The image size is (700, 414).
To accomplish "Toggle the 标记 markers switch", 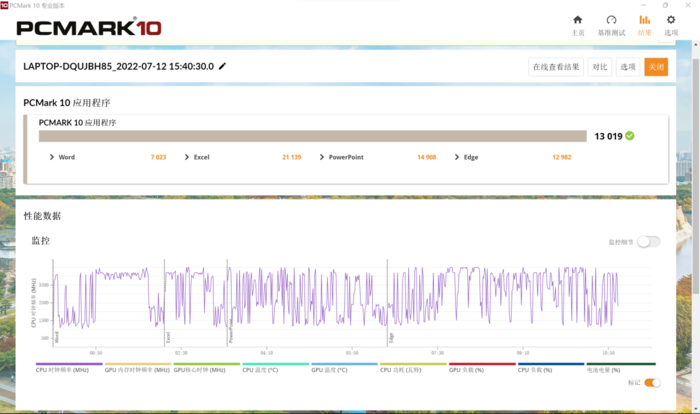I will [652, 382].
